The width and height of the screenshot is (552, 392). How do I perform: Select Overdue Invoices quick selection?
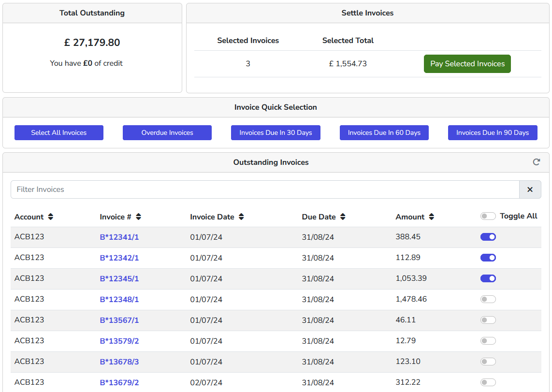[167, 132]
